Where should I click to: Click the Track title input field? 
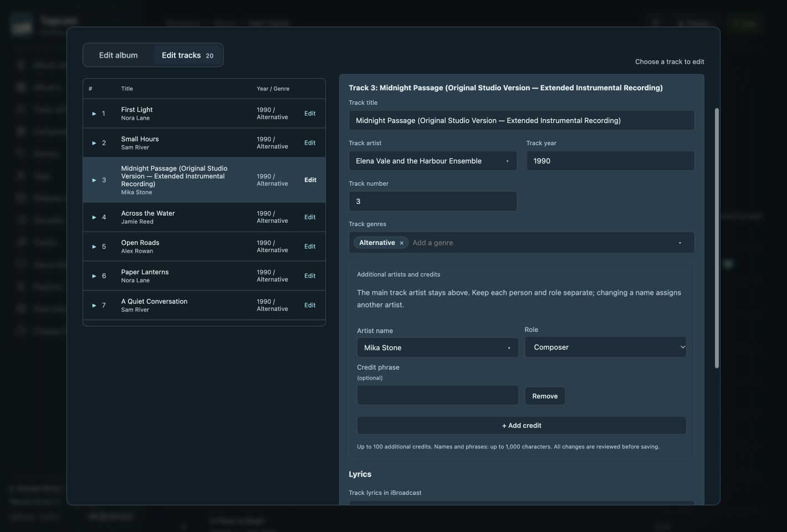522,121
